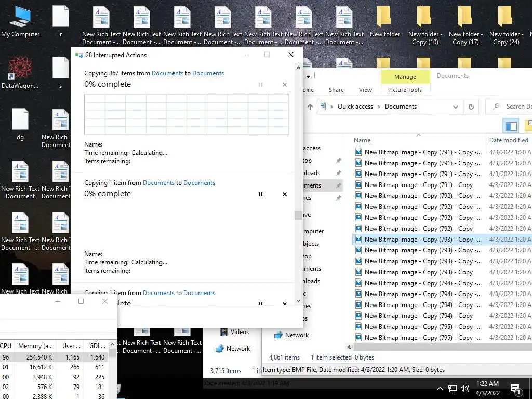Open the Picture Tools ribbon tab

coord(405,90)
